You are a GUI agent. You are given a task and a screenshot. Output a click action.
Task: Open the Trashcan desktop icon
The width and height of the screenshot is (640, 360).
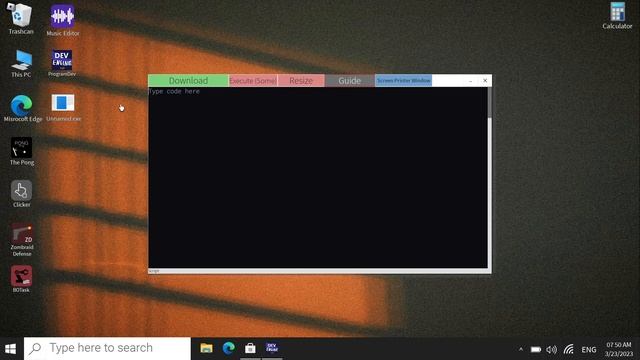pyautogui.click(x=20, y=18)
